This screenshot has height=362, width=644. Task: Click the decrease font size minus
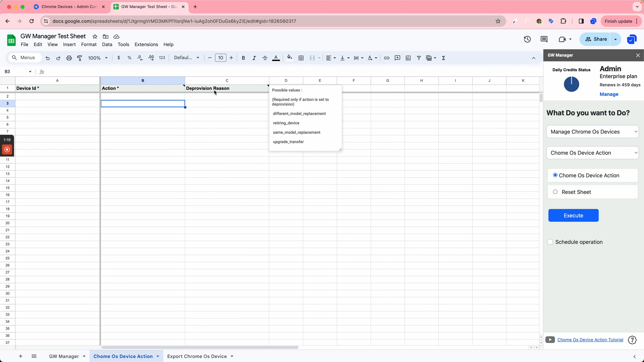(210, 58)
